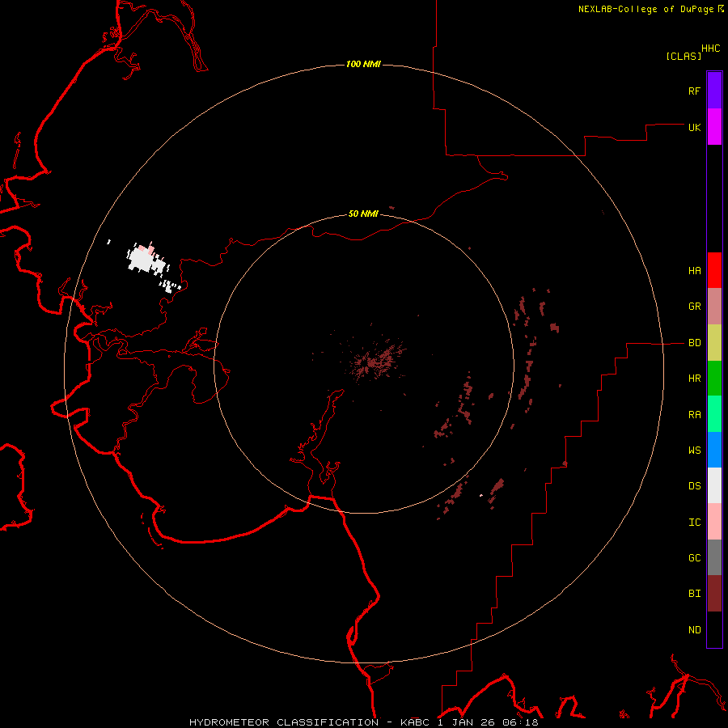This screenshot has height=728, width=728.
Task: Click the 100 NMI range ring label
Action: point(363,64)
